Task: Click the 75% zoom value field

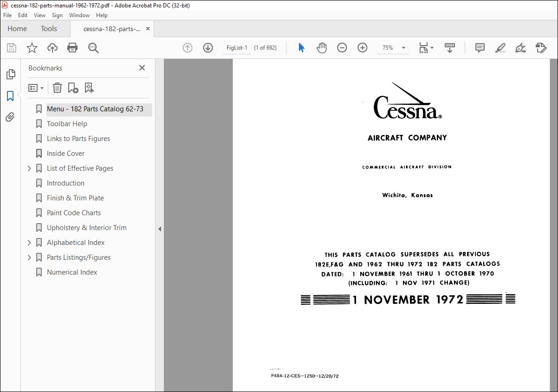Action: 388,48
